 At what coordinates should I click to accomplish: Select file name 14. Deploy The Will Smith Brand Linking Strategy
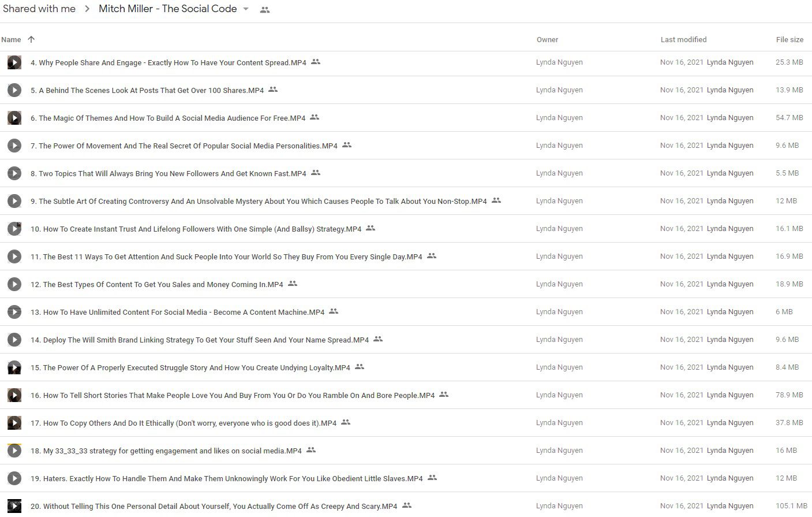point(200,340)
